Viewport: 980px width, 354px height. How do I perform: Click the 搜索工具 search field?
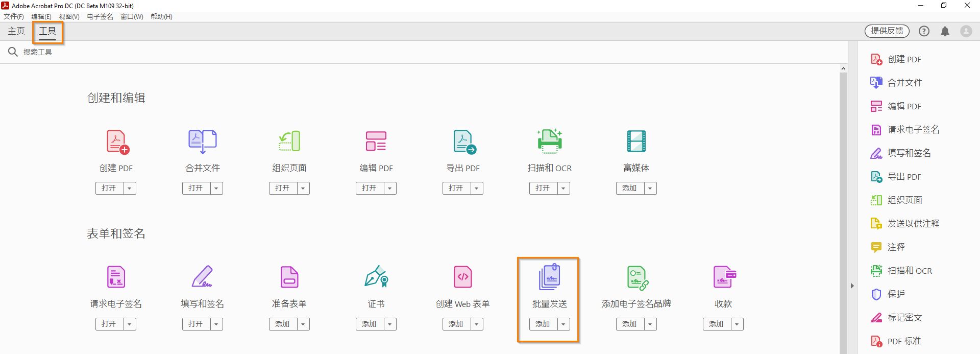(424, 52)
